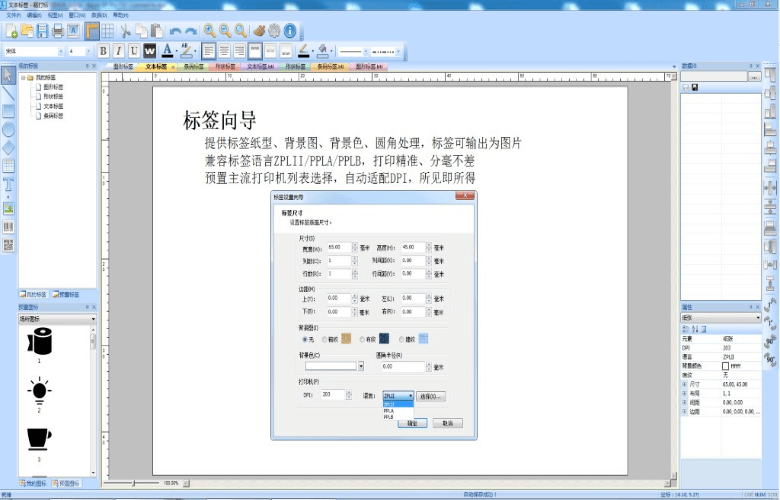Zoom out of the canvas
780x500 pixels.
(x=225, y=31)
